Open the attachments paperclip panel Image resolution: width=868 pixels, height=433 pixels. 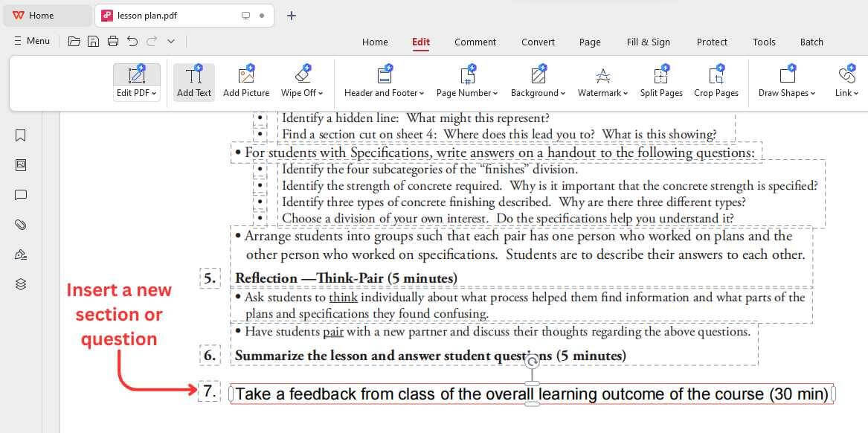tap(21, 224)
